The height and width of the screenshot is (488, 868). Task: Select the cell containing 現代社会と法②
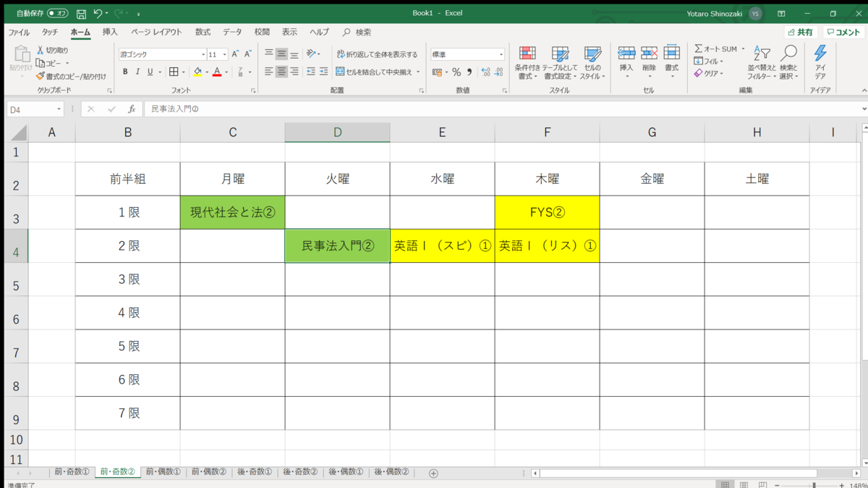(x=232, y=212)
